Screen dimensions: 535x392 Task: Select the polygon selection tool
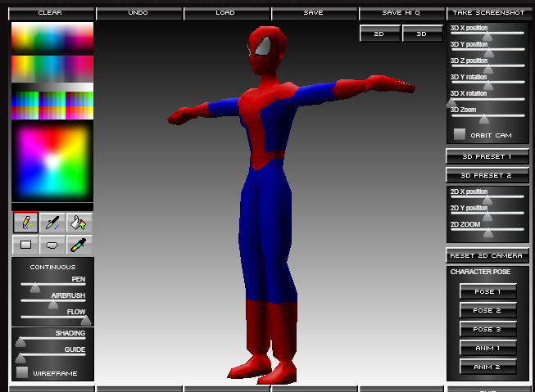point(52,245)
